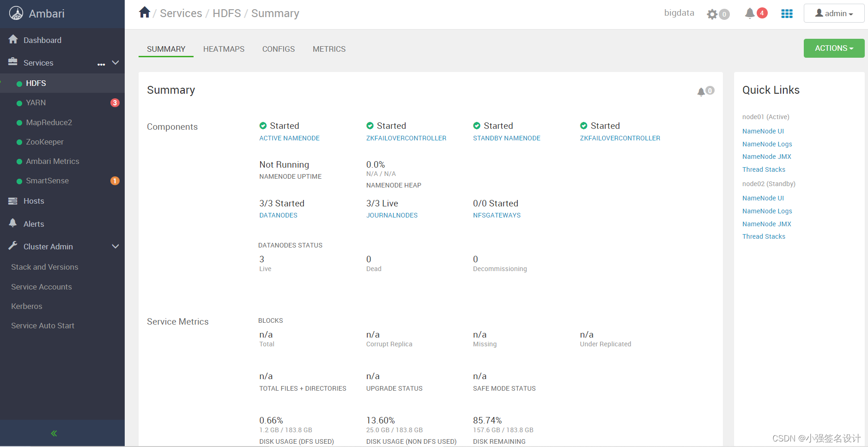The image size is (868, 447).
Task: Click SmartSense alert badge showing 1
Action: click(115, 181)
